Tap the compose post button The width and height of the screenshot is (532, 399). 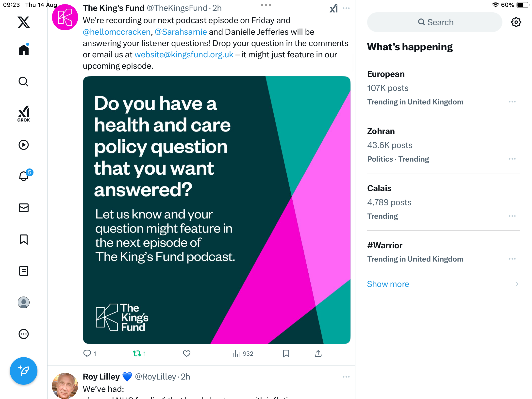(24, 371)
